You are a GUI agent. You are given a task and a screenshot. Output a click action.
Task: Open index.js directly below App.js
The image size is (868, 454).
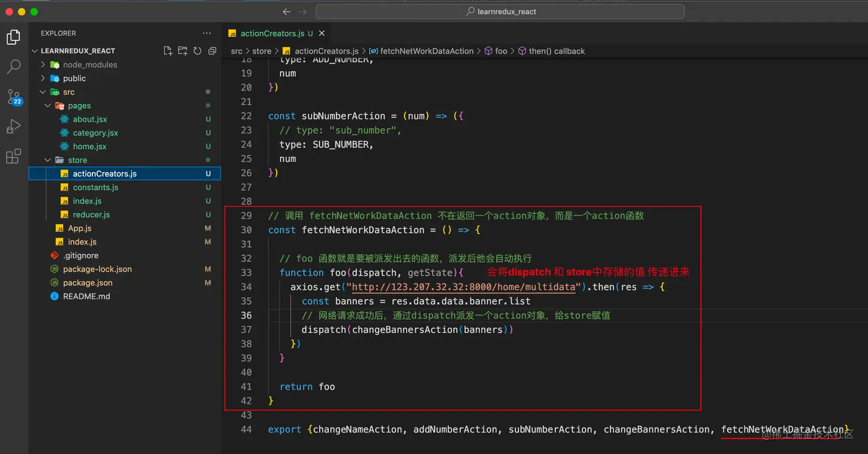pos(82,242)
